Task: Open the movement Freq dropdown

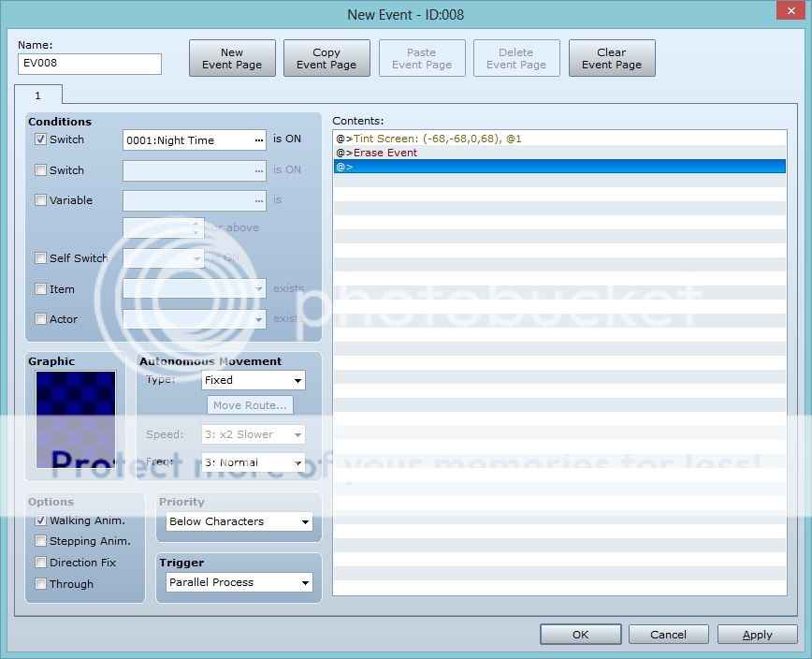Action: tap(254, 462)
